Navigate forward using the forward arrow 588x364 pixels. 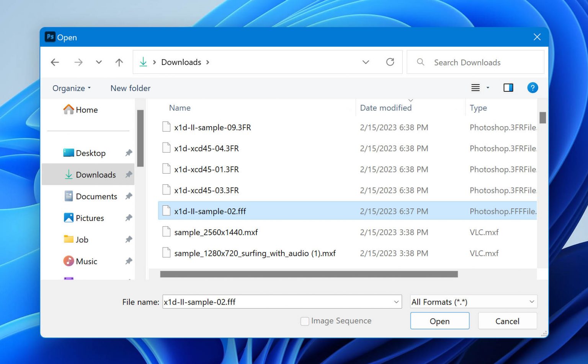(78, 62)
